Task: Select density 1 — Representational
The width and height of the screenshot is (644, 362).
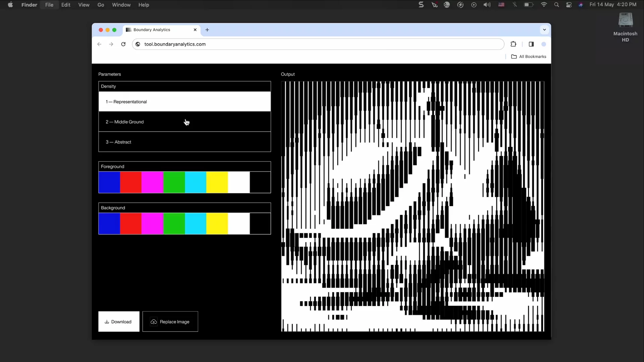Action: point(184,102)
